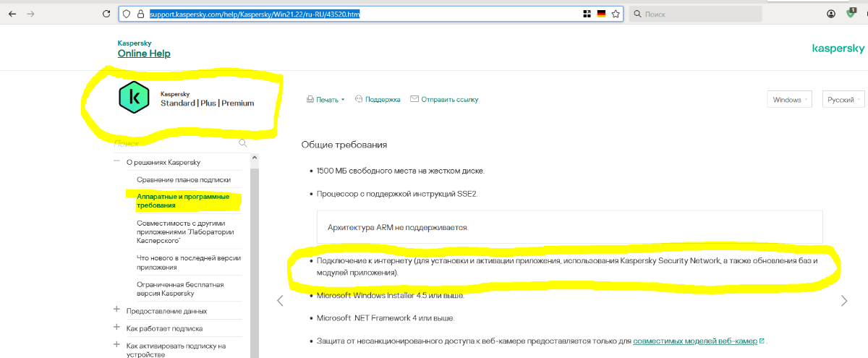
Task: Expand Как активировать подписку на устройстве
Action: [116, 345]
